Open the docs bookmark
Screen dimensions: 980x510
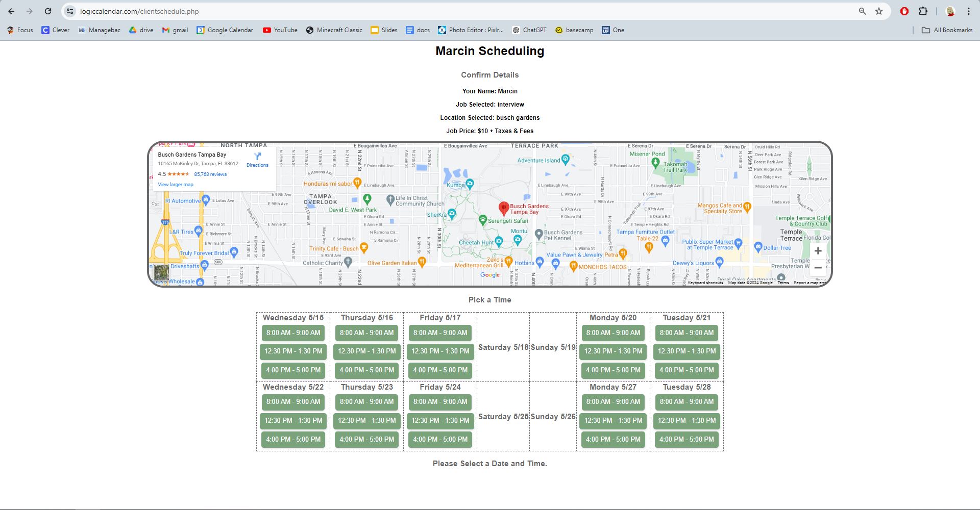[x=418, y=30]
